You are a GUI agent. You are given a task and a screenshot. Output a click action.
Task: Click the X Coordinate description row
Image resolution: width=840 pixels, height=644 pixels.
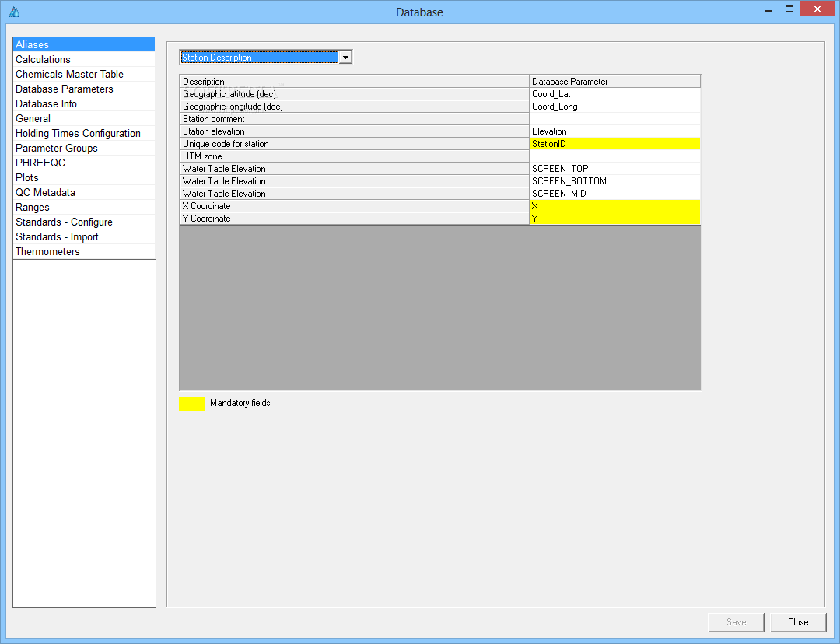pos(354,206)
